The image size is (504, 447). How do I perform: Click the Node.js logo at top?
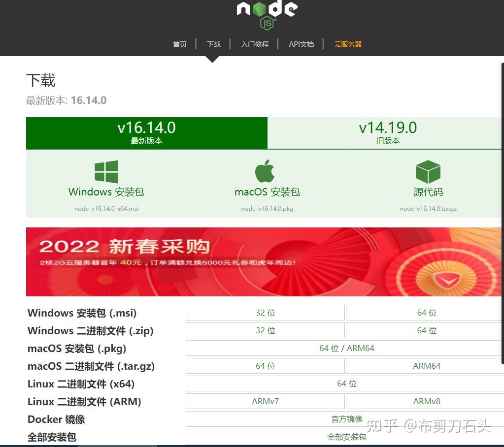click(267, 15)
